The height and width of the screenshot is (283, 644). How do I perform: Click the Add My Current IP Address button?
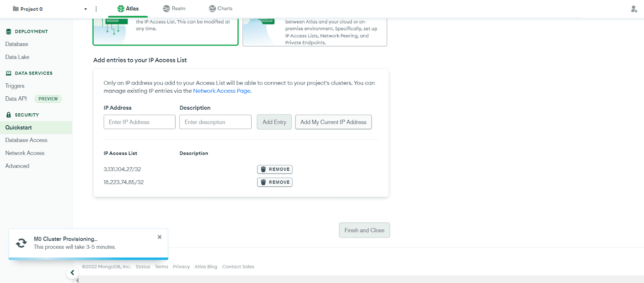(x=333, y=122)
